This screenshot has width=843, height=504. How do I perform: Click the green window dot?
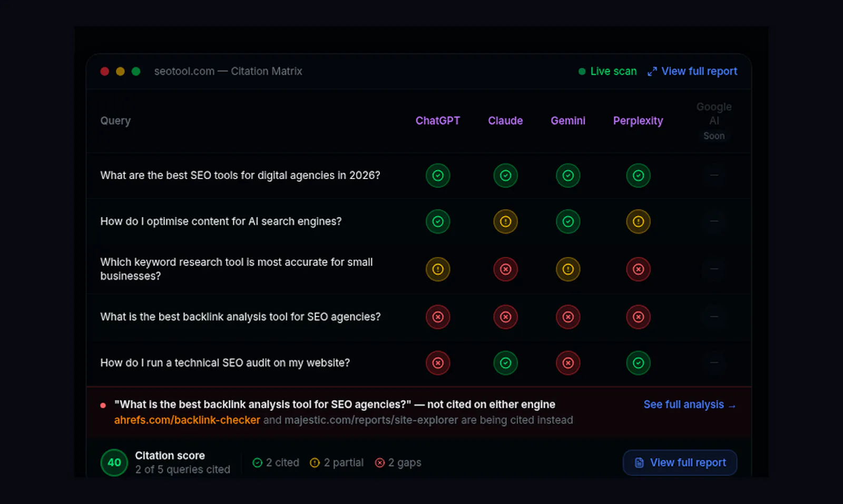coord(136,71)
